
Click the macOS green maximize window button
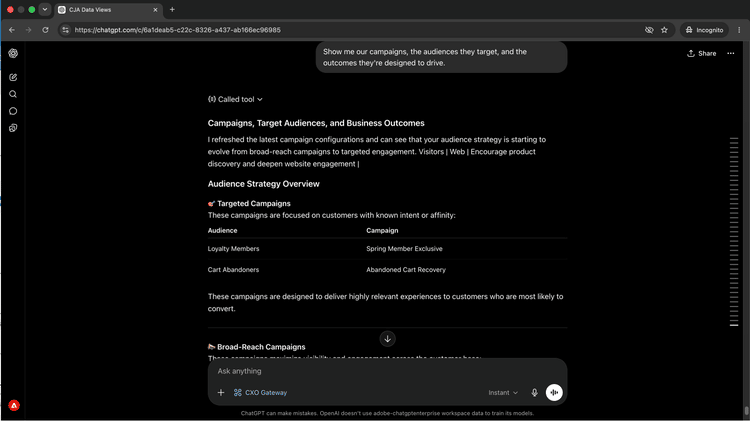pyautogui.click(x=32, y=10)
